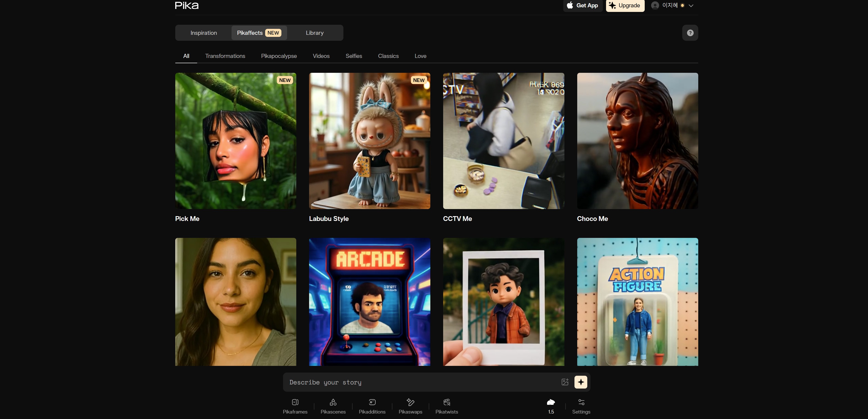Click the Get App button
Image resolution: width=868 pixels, height=419 pixels.
click(582, 5)
